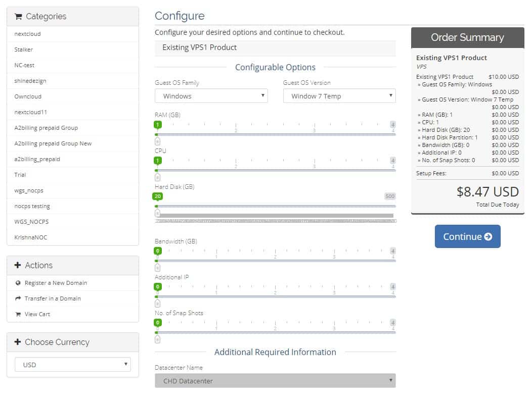Click the shopping cart icon in Categories header

coord(19,17)
